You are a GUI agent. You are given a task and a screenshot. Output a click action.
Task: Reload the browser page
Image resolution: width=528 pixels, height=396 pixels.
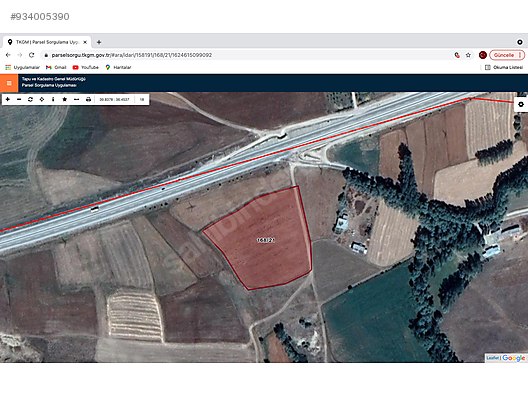point(31,55)
